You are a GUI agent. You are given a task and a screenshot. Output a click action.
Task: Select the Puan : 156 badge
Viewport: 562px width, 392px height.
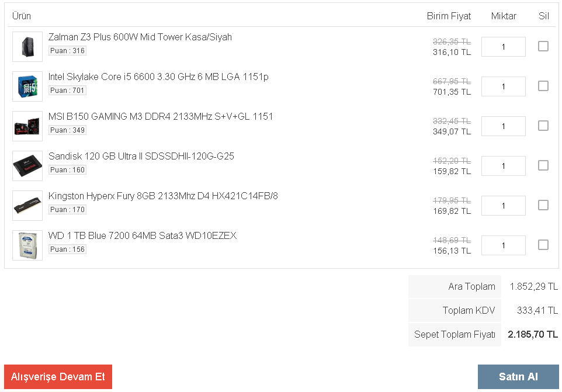coord(67,250)
